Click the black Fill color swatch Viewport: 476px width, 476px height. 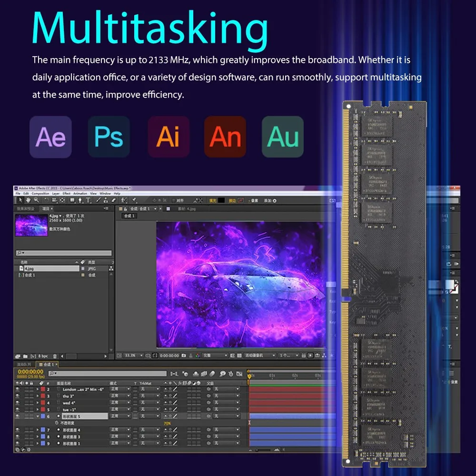click(x=221, y=200)
